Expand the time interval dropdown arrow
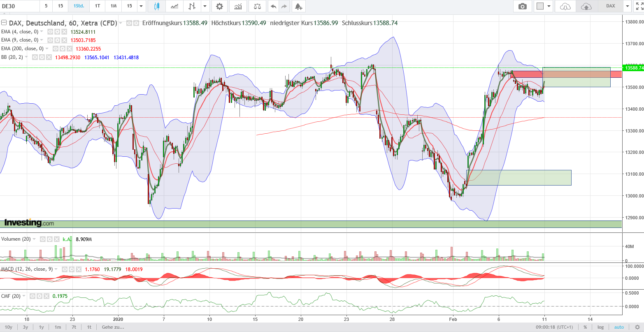This screenshot has width=644, height=332. click(141, 6)
